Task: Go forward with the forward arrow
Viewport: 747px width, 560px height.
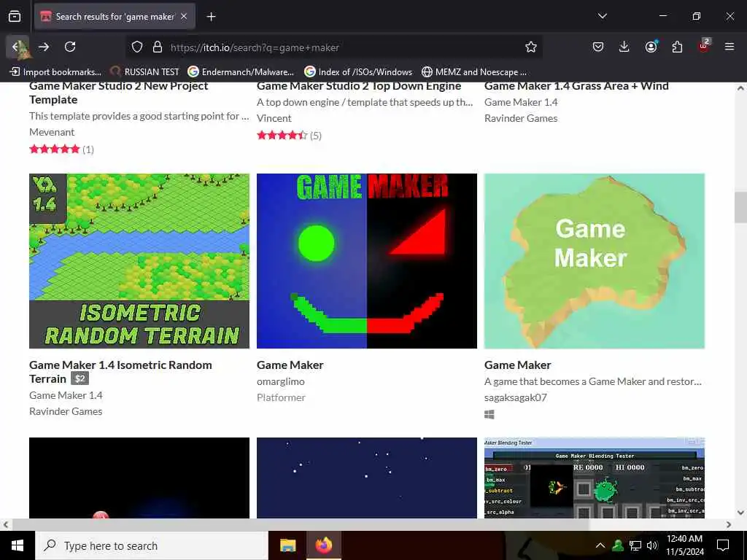Action: tap(44, 47)
